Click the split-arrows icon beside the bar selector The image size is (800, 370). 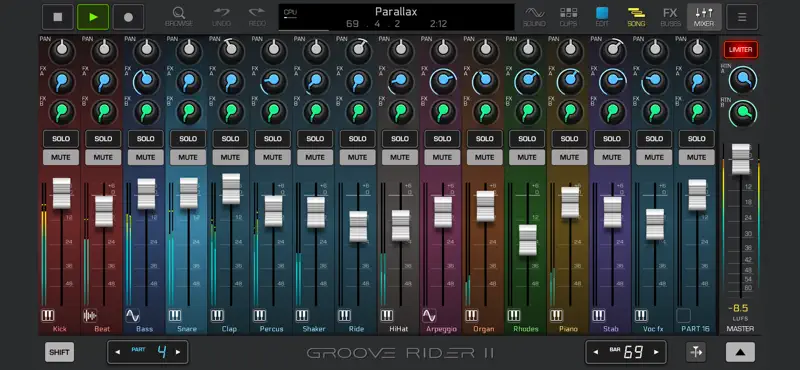pos(697,352)
